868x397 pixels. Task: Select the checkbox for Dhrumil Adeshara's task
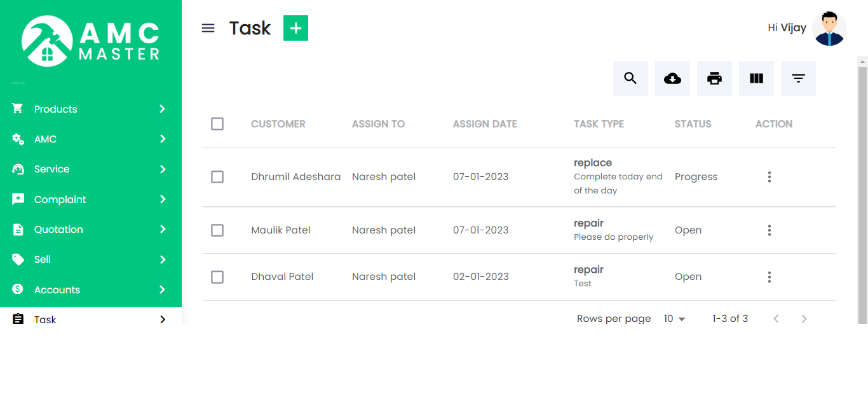tap(217, 177)
